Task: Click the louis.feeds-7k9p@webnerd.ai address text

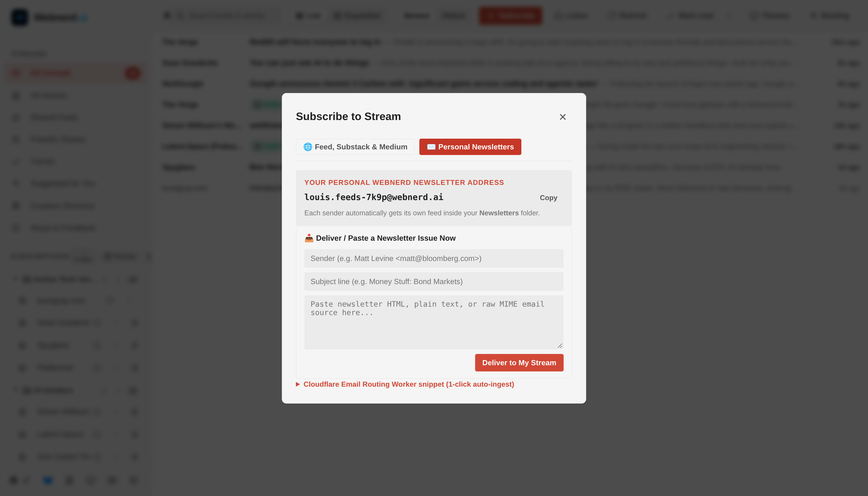Action: click(x=374, y=197)
